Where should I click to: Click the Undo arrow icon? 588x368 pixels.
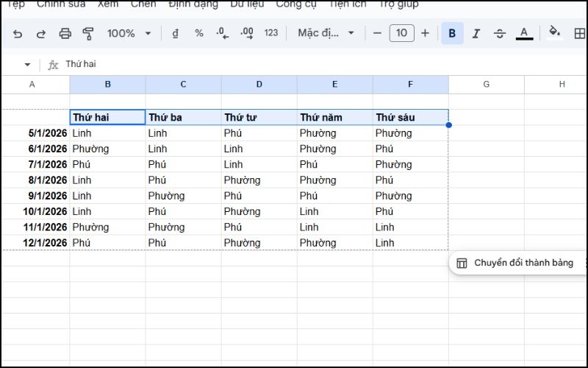(x=18, y=33)
